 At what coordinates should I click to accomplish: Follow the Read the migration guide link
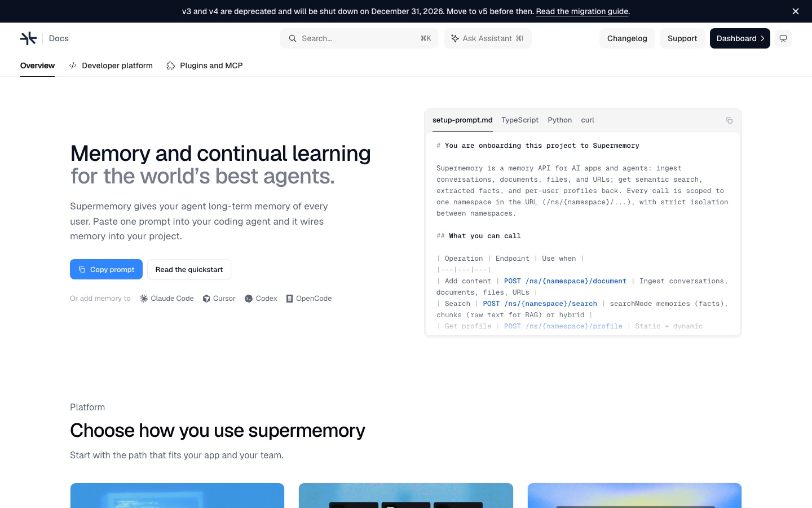tap(582, 11)
